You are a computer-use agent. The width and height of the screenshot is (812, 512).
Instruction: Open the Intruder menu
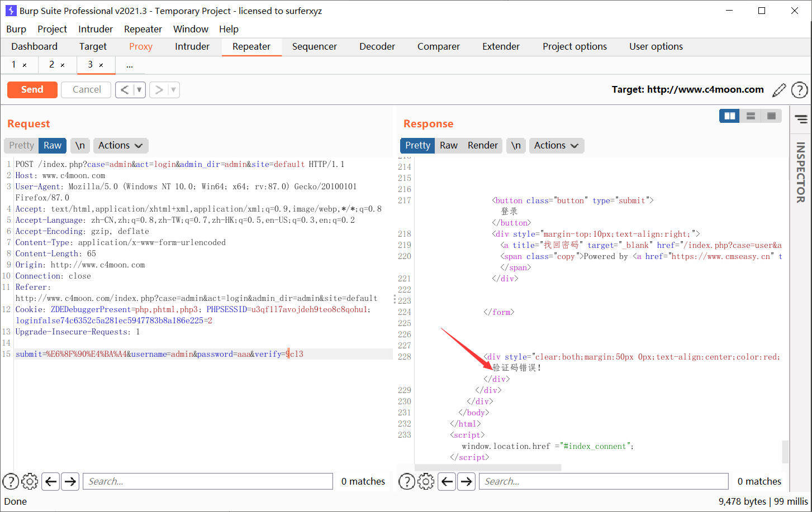(96, 29)
